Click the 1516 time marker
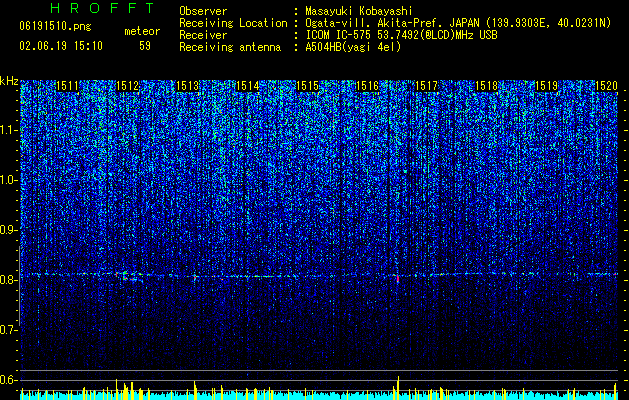 367,85
